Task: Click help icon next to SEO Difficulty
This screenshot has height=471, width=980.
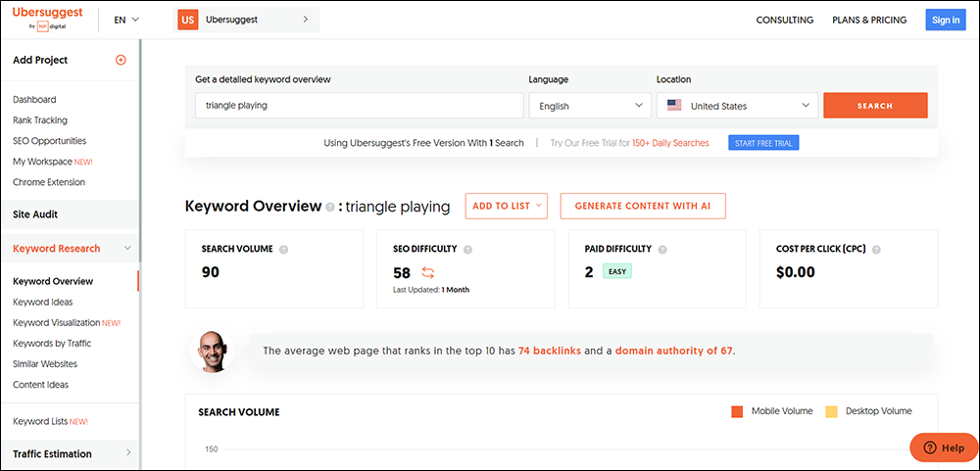Action: coord(467,250)
